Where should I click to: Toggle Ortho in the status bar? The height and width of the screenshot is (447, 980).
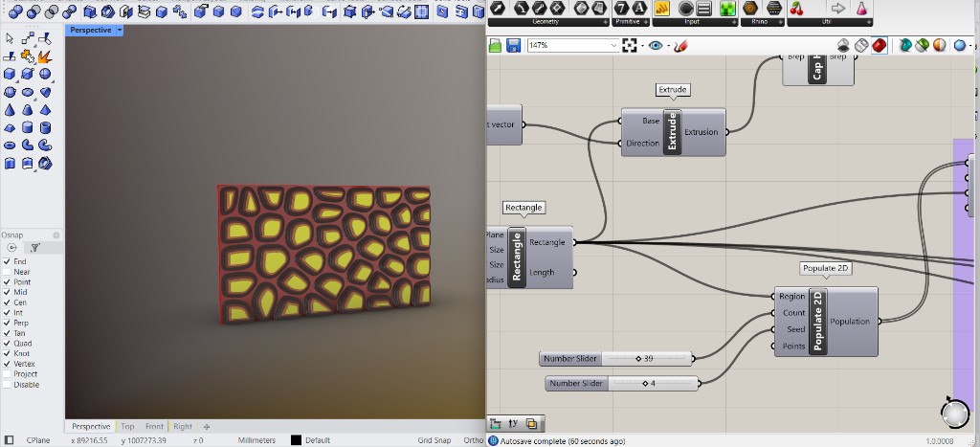(473, 440)
